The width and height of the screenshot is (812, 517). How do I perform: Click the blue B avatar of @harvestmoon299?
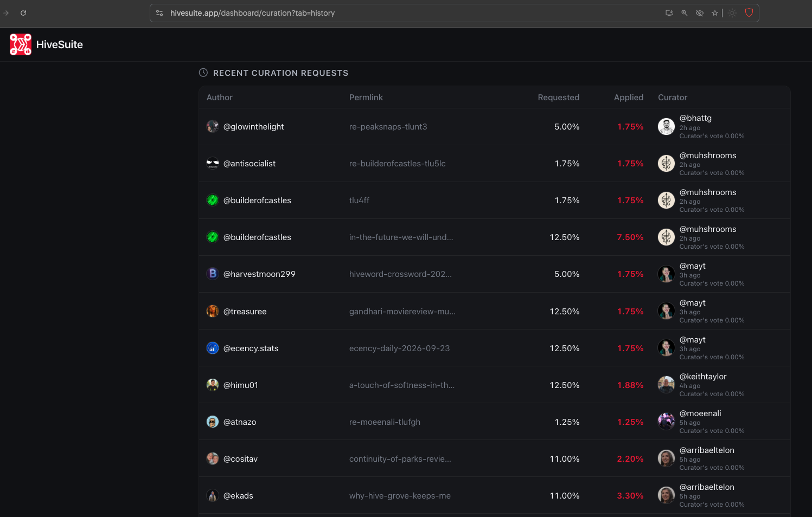point(213,274)
